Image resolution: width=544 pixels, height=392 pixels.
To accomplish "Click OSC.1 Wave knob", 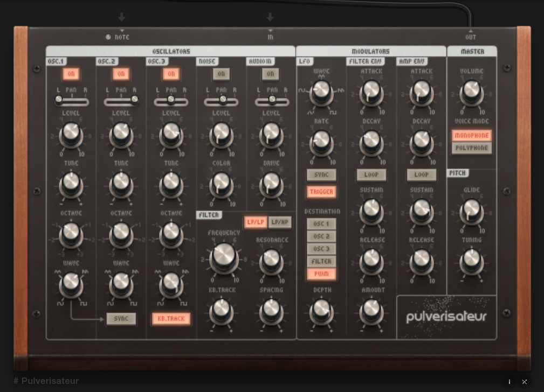I will pos(71,284).
